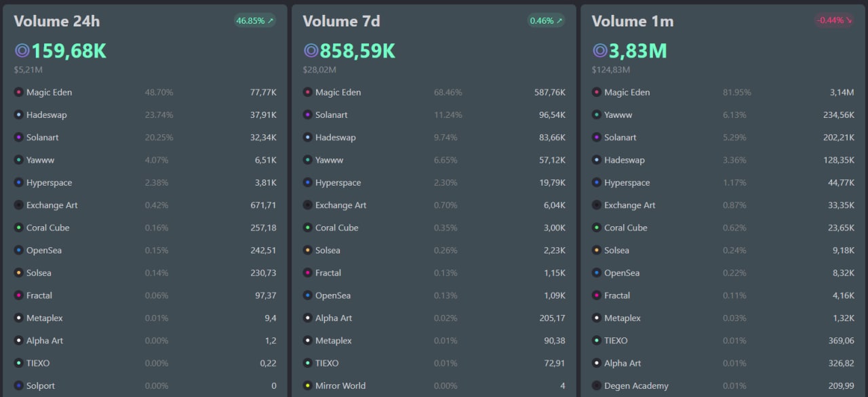Click the Solana logo beside 3,83M
The width and height of the screenshot is (868, 397).
point(600,51)
